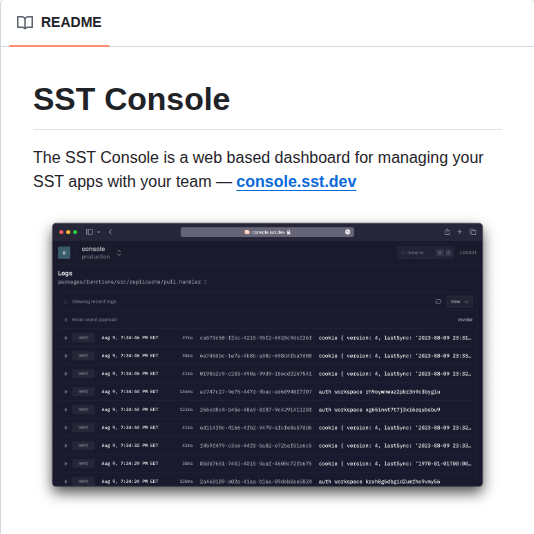Click the address bar showing console.sst.dev in screenshot
This screenshot has height=534, width=534.
pos(267,232)
